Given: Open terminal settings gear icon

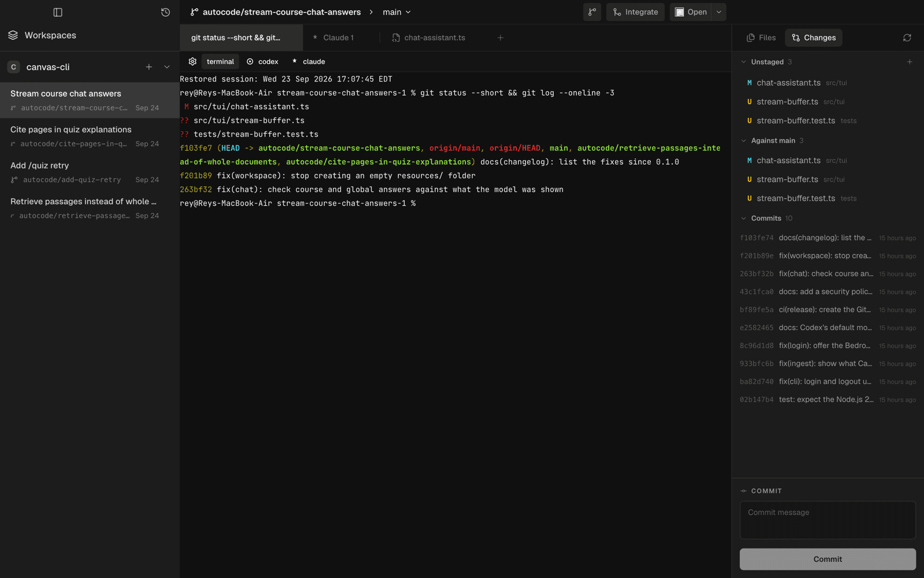Looking at the screenshot, I should tap(192, 61).
